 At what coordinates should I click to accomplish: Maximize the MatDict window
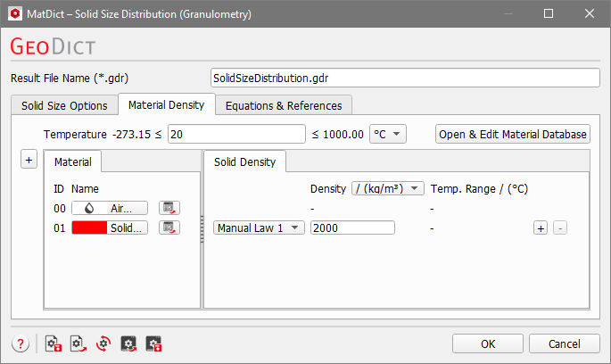[x=549, y=13]
